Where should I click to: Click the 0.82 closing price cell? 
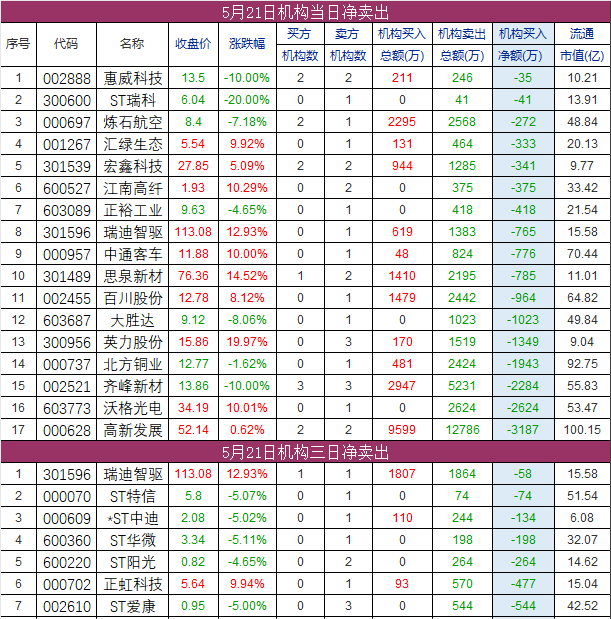[x=193, y=562]
